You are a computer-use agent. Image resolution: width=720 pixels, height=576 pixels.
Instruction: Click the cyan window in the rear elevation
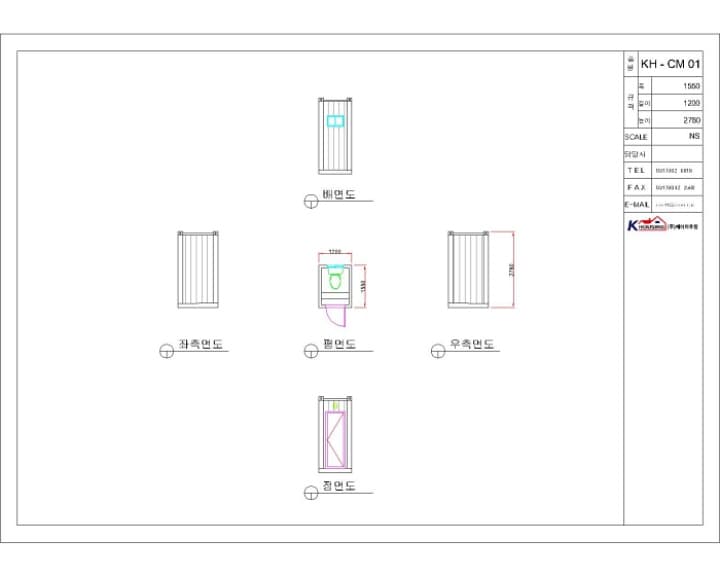coord(335,121)
